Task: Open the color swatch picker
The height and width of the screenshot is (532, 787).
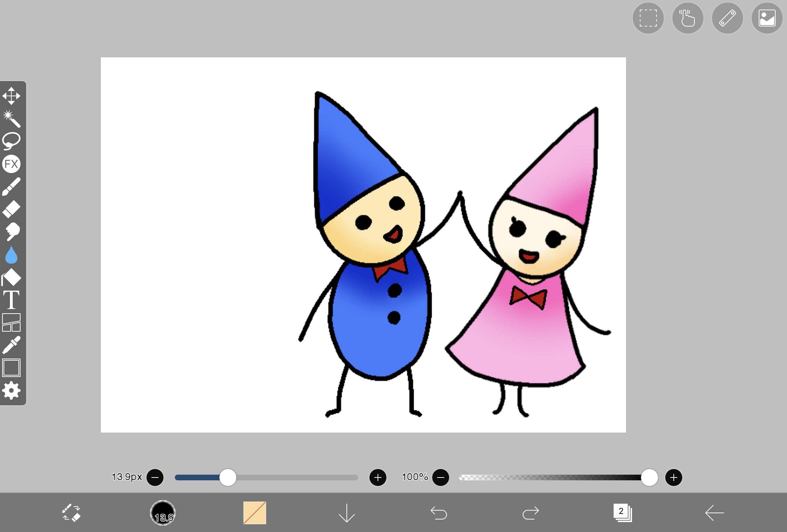Action: (x=255, y=513)
